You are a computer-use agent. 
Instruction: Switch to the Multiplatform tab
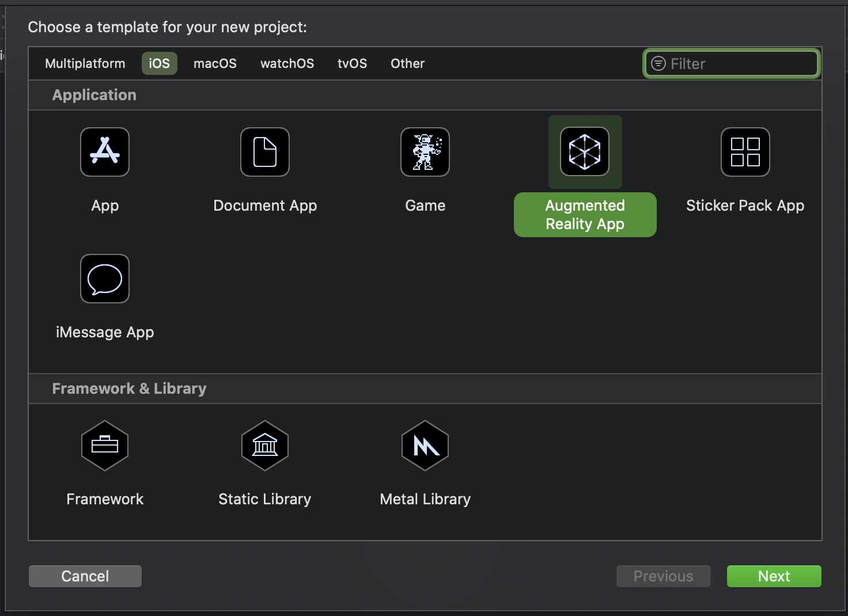point(85,63)
